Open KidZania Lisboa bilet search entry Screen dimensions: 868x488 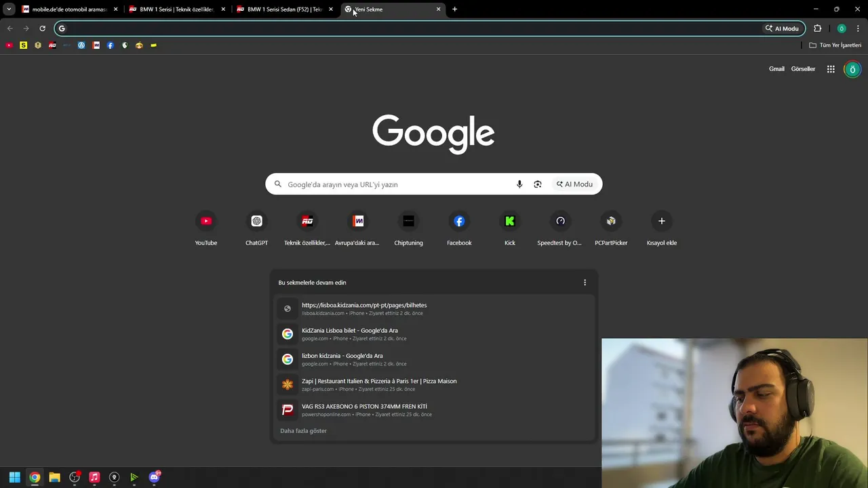tap(434, 334)
